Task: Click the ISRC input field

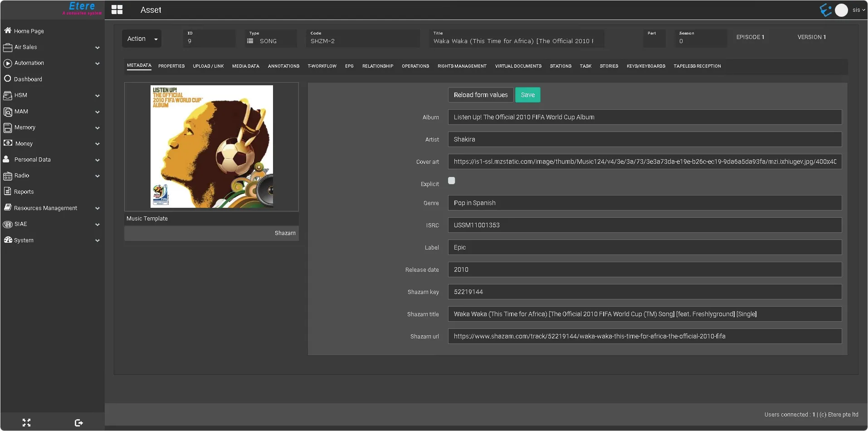Action: coord(645,225)
